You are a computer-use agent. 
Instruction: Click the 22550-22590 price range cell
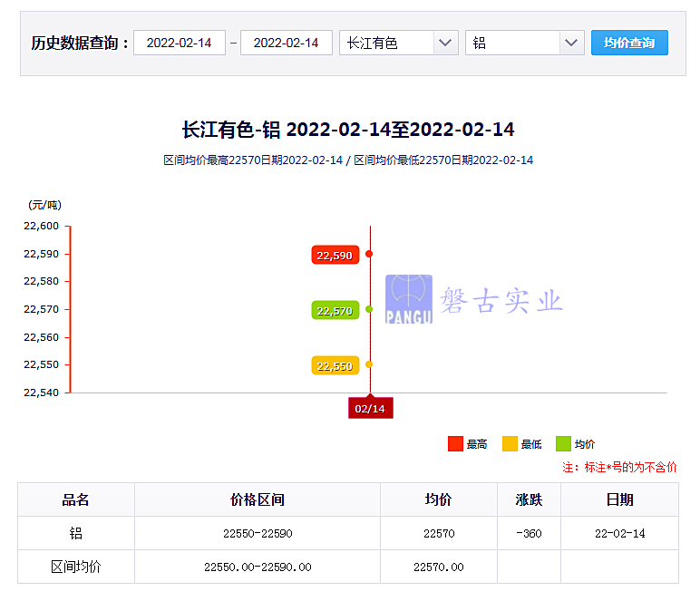(x=258, y=533)
